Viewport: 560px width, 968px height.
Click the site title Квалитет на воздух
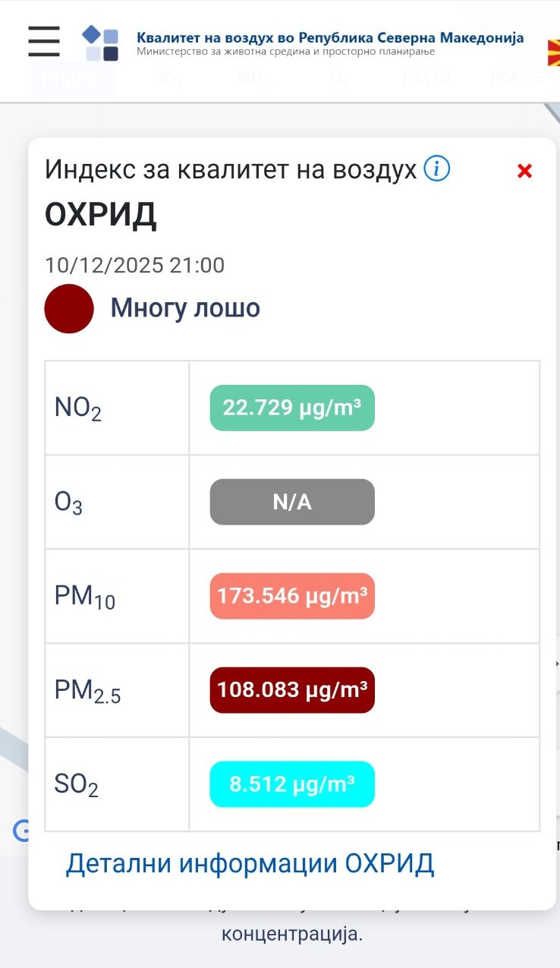[x=330, y=38]
